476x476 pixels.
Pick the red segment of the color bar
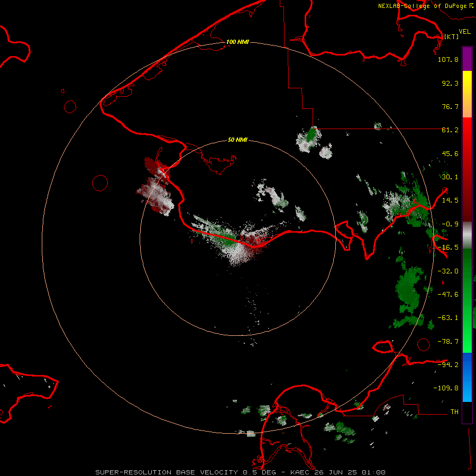pyautogui.click(x=467, y=169)
